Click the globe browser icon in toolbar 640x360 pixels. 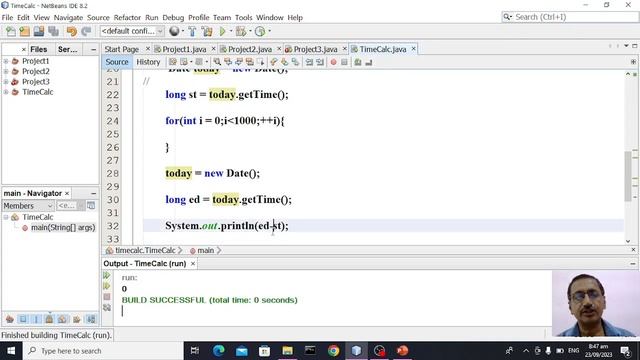click(x=174, y=31)
